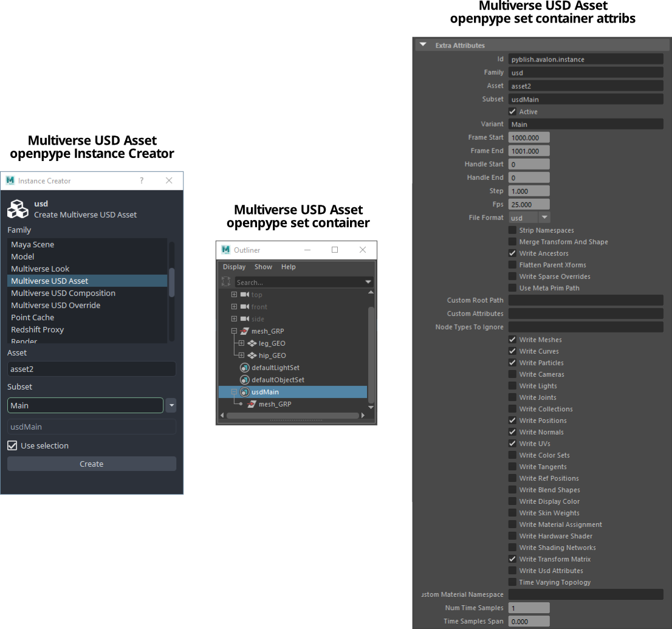Disable Write Ancestors checkbox

coord(512,253)
